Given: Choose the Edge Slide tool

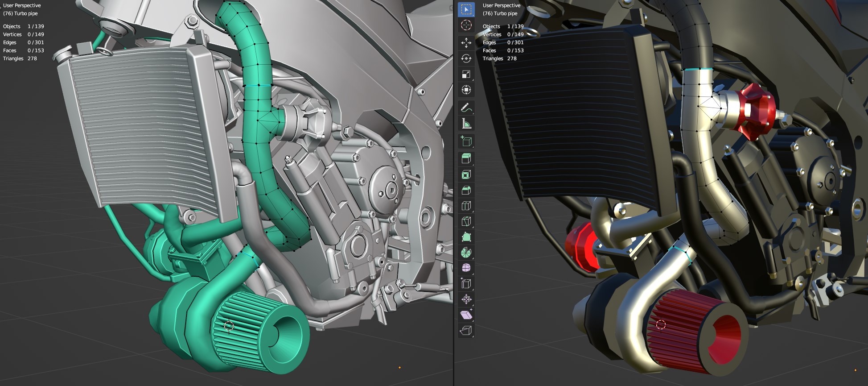Looking at the screenshot, I should (x=466, y=283).
